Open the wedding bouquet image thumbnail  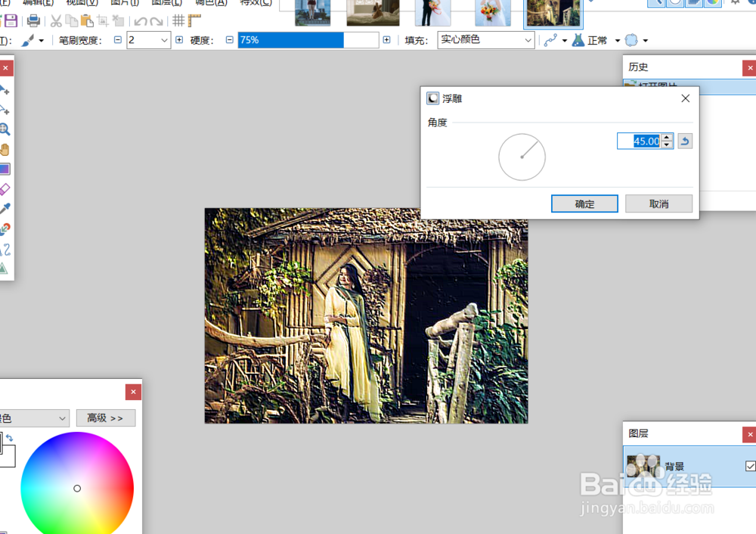click(493, 14)
